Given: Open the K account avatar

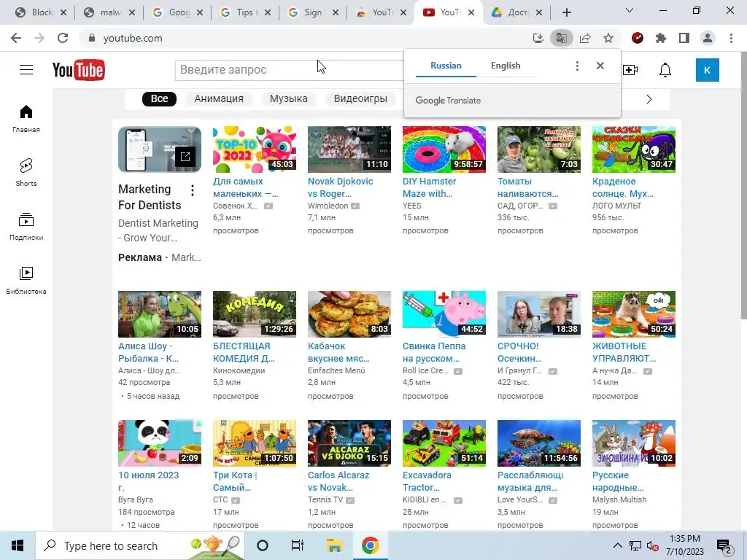Looking at the screenshot, I should 707,70.
